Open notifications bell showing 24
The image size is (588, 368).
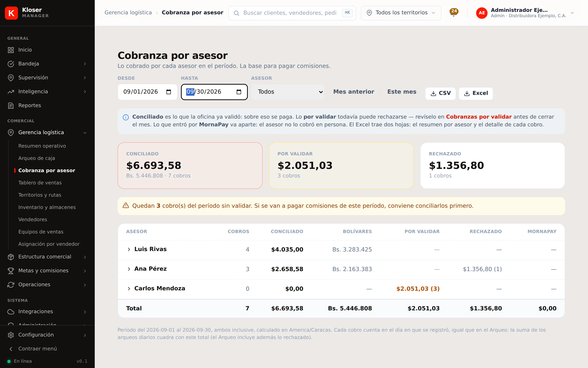tap(454, 12)
